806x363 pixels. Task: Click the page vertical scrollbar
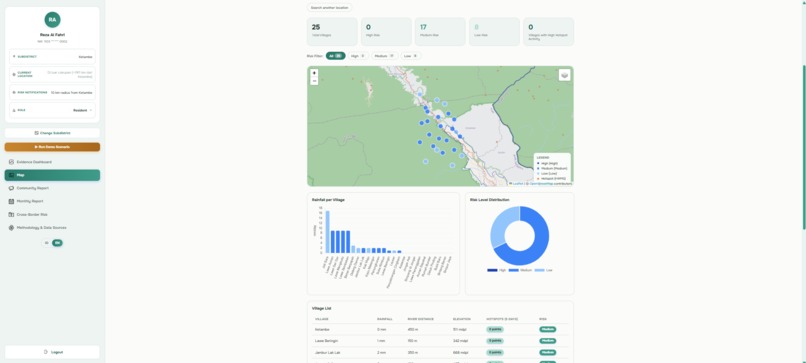point(804,147)
